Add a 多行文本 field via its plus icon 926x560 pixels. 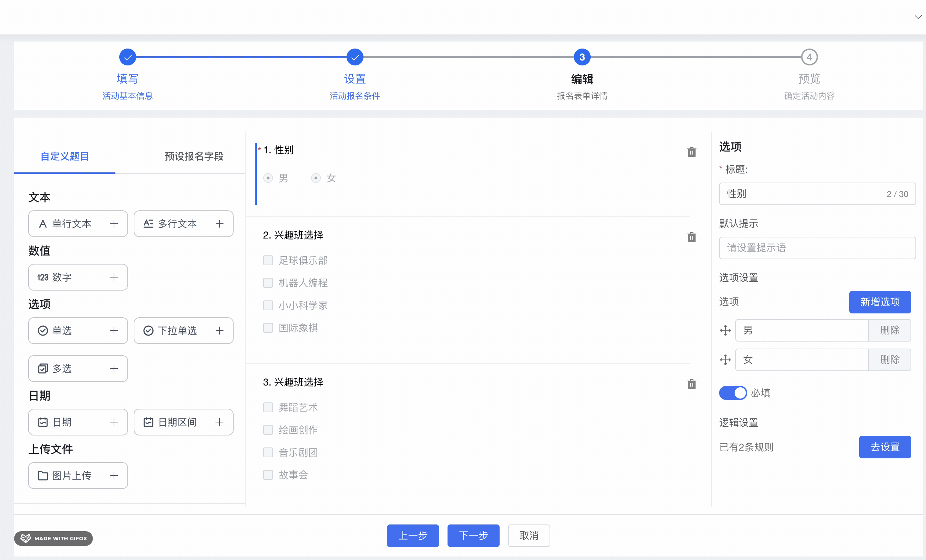pos(220,224)
